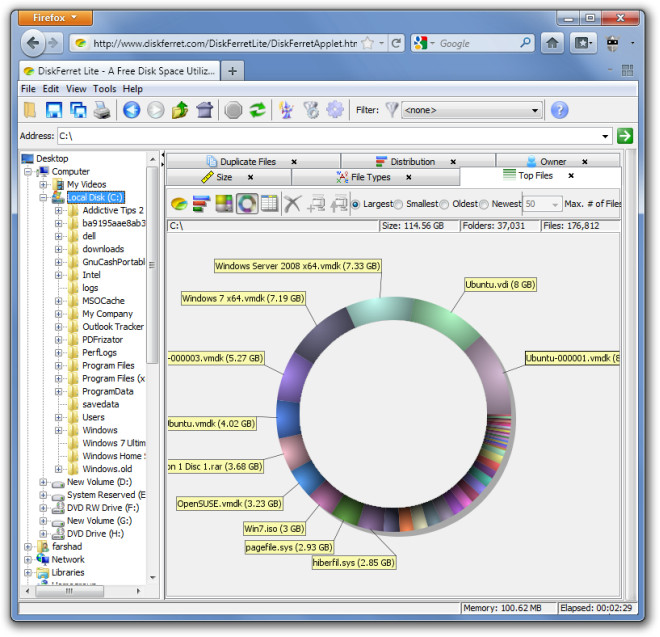Click the delete X icon in chart toolbar
Viewport: 660px width, 637px height.
pyautogui.click(x=293, y=204)
